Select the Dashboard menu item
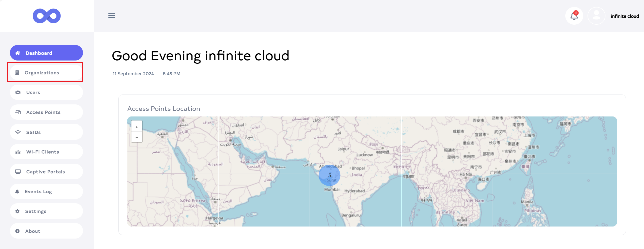Screen dimensions: 644x249 46,53
